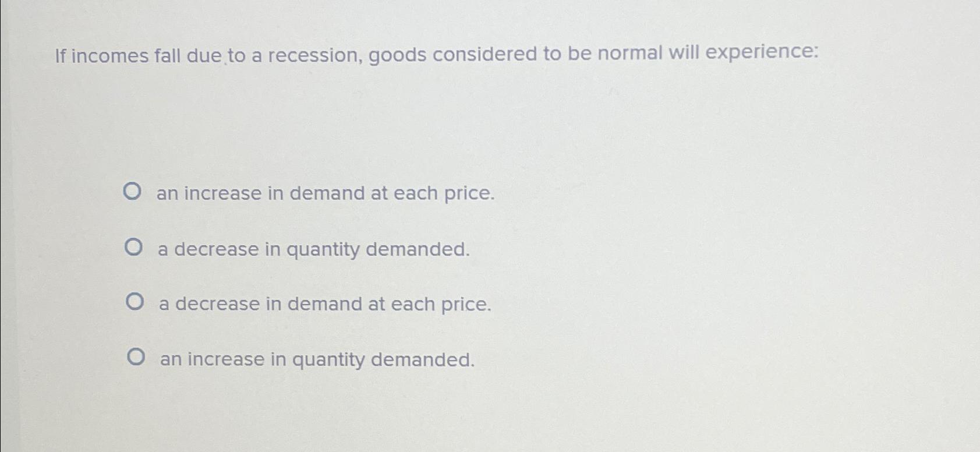The image size is (980, 452).
Task: Click the answer text 'a decrease in demand at each price'
Action: 323,303
